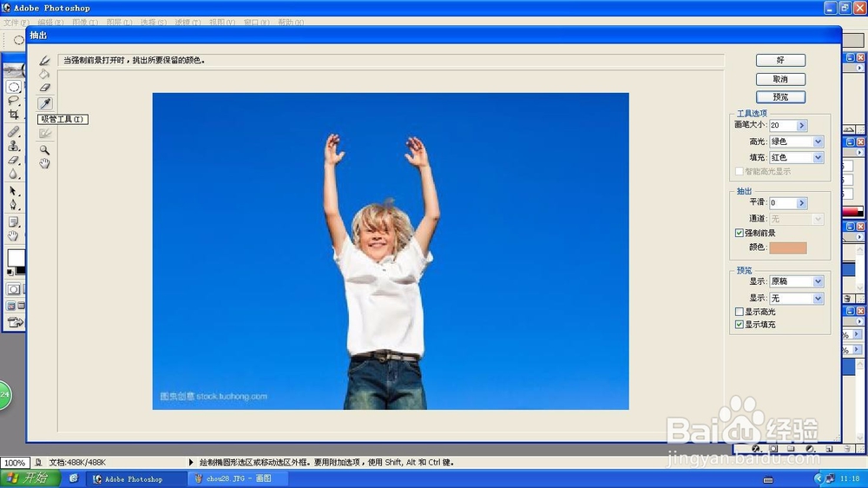Image resolution: width=868 pixels, height=488 pixels.
Task: Click the Quick Mask mode icon in toolbox
Action: click(x=13, y=288)
